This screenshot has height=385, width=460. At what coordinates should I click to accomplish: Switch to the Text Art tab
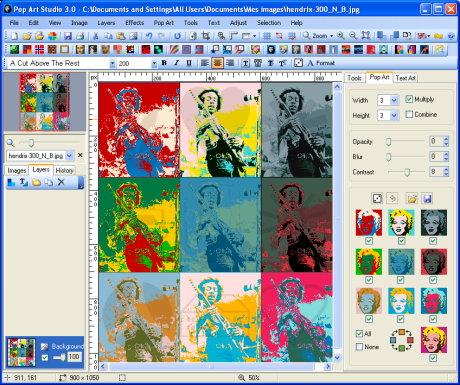click(x=405, y=78)
